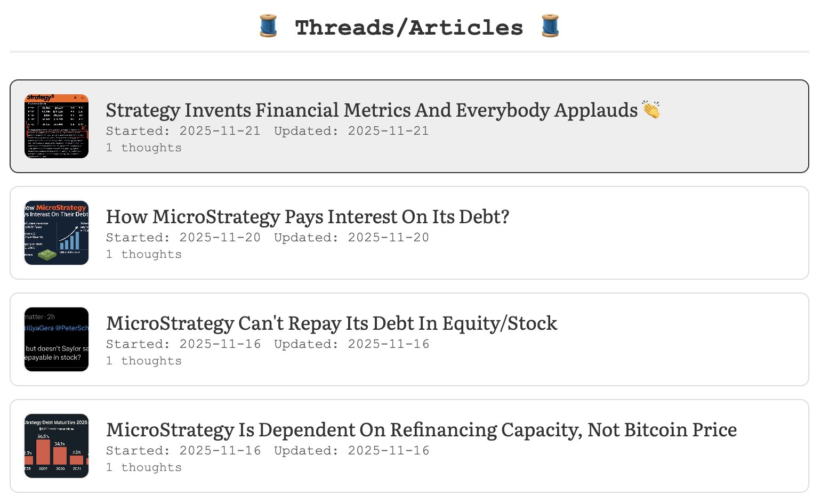Click the started date under the Equity/Stock thread
The height and width of the screenshot is (504, 821).
point(183,344)
